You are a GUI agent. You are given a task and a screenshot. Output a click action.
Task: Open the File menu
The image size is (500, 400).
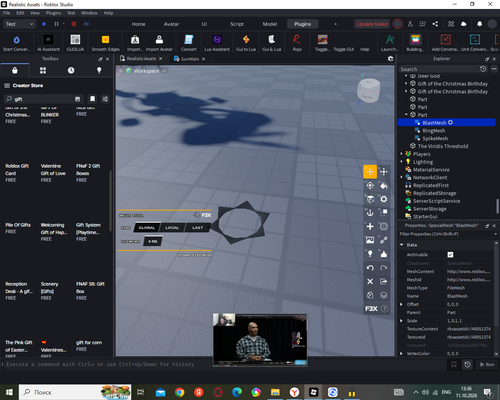pos(6,13)
